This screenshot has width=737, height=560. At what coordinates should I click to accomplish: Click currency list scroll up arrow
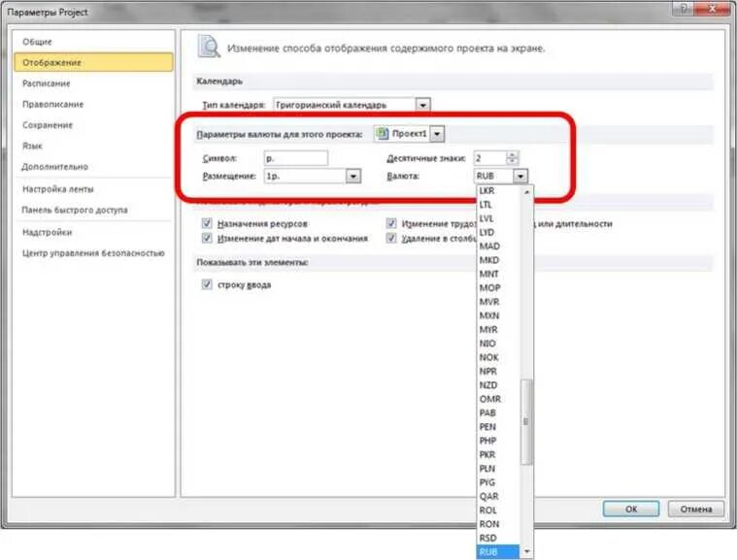(x=527, y=191)
